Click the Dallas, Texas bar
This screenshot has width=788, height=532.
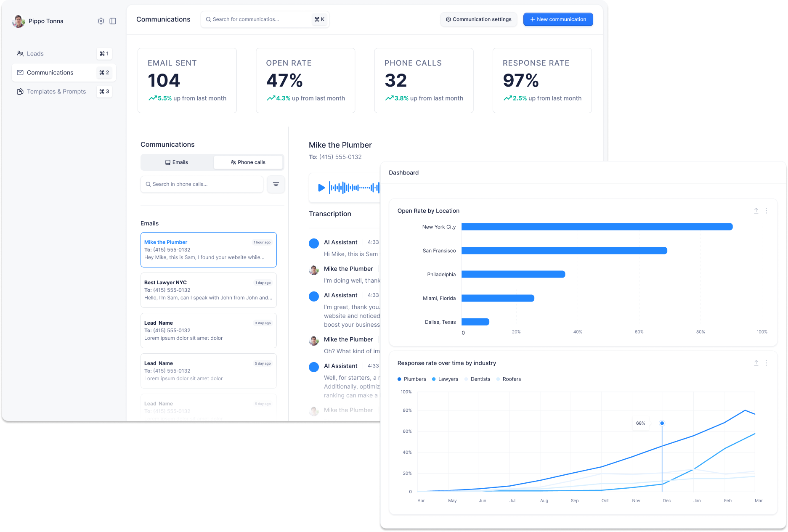(475, 322)
